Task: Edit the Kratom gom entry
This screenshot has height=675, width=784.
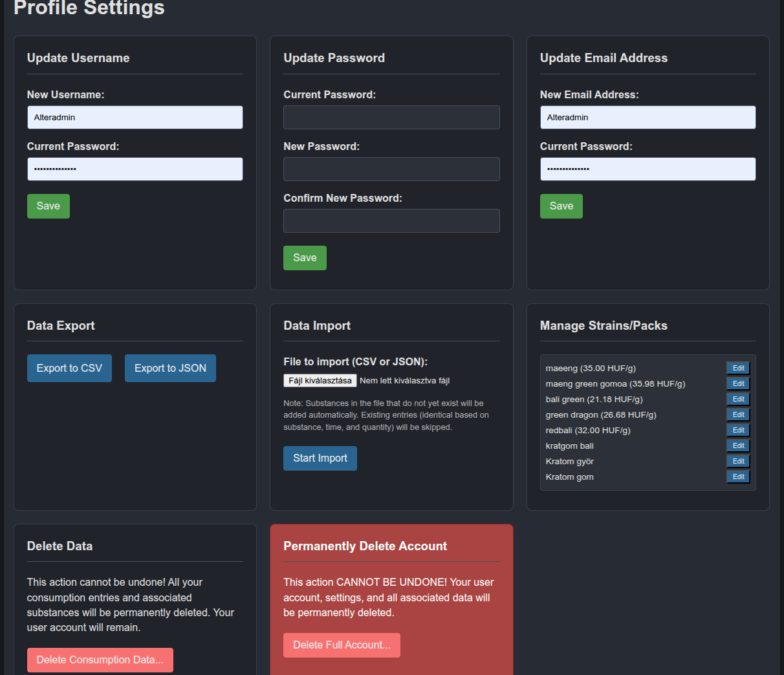Action: pos(738,477)
